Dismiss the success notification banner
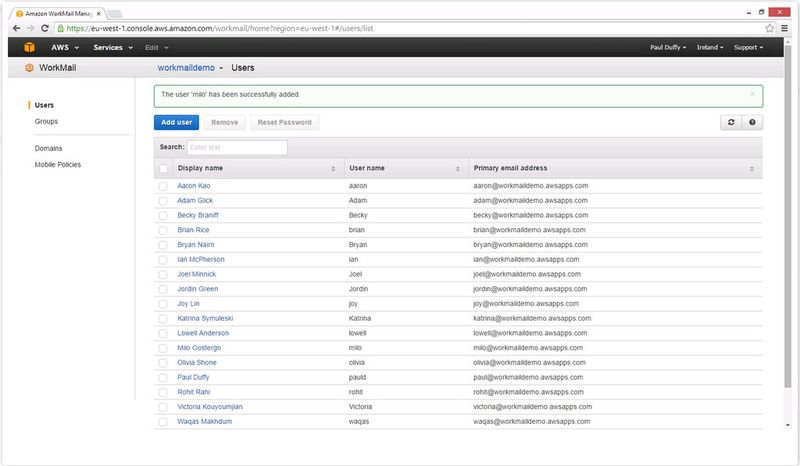The width and height of the screenshot is (800, 466). coord(752,94)
